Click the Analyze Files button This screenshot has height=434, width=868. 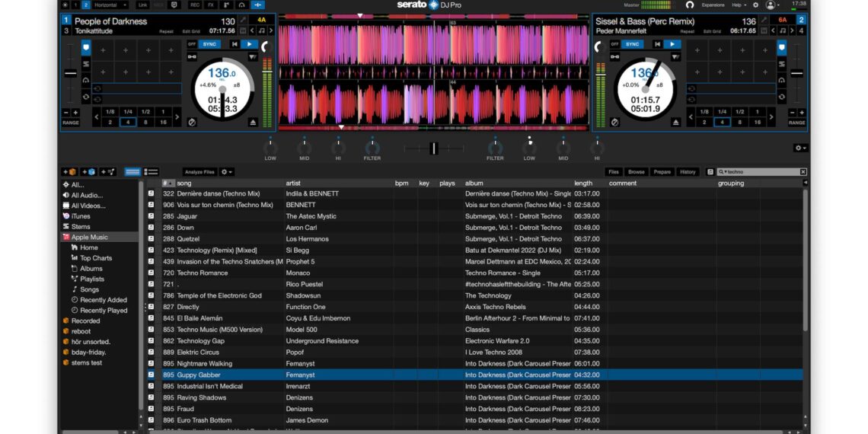tap(199, 172)
